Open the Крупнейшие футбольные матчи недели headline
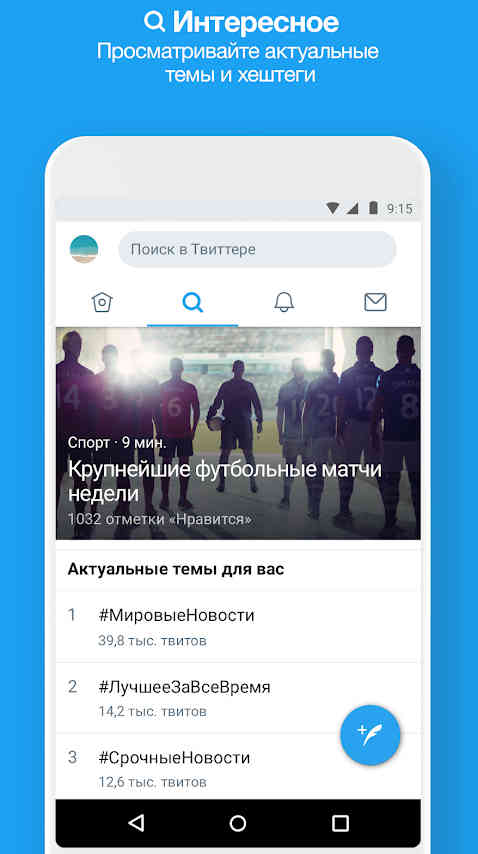This screenshot has height=854, width=478. pos(224,481)
